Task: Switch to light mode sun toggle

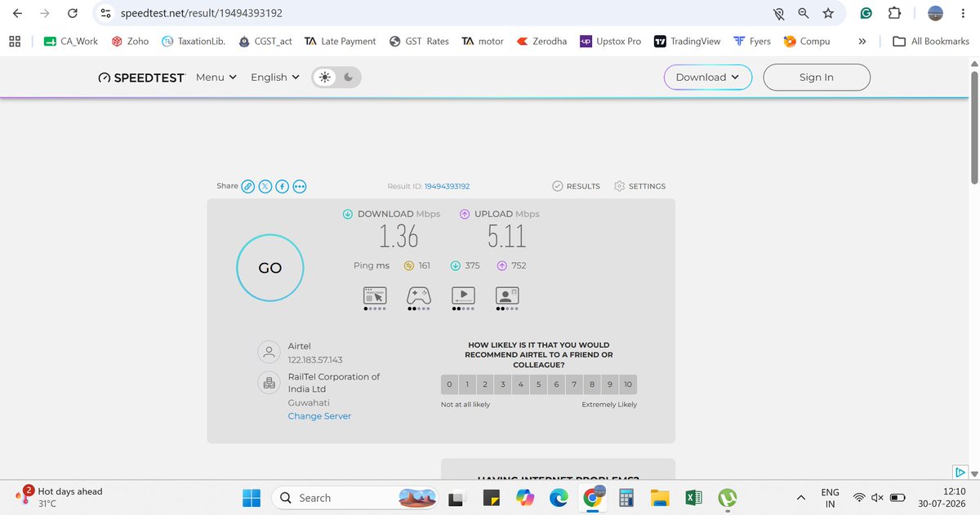Action: click(x=326, y=78)
